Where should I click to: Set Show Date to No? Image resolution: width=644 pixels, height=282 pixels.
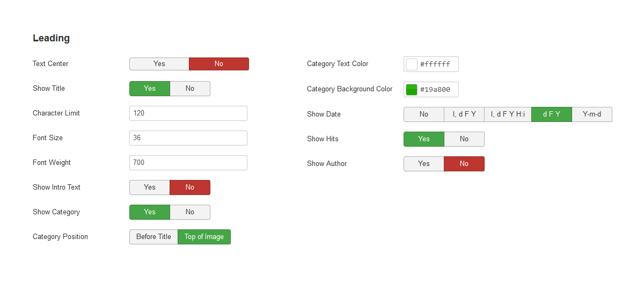[424, 114]
